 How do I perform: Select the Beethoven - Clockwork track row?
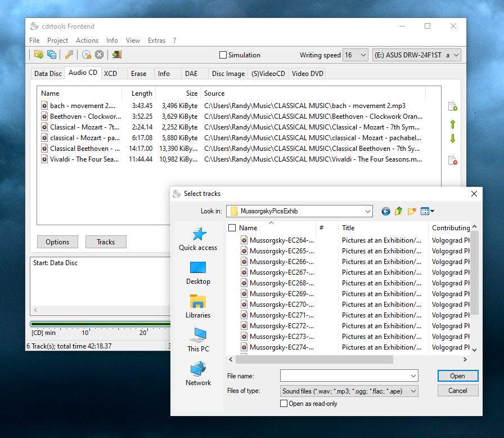[231, 117]
